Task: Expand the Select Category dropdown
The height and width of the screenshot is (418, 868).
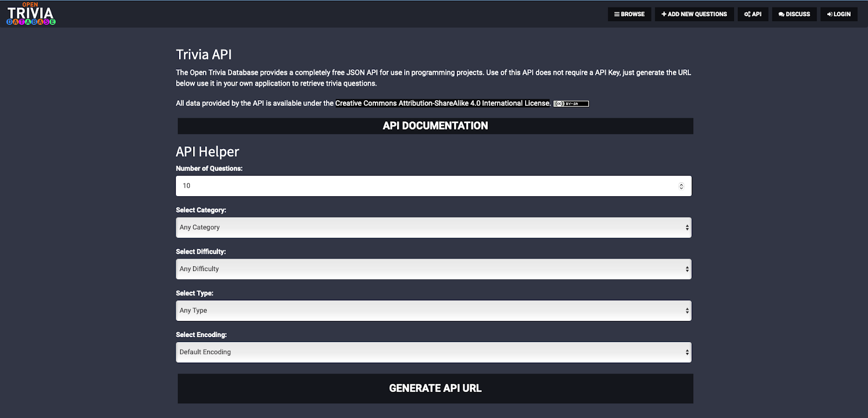Action: (433, 228)
